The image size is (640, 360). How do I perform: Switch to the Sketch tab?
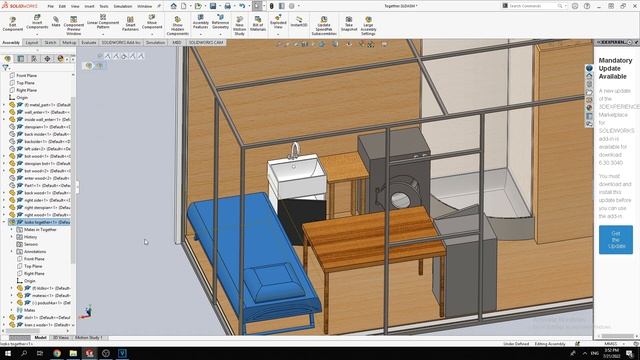50,42
